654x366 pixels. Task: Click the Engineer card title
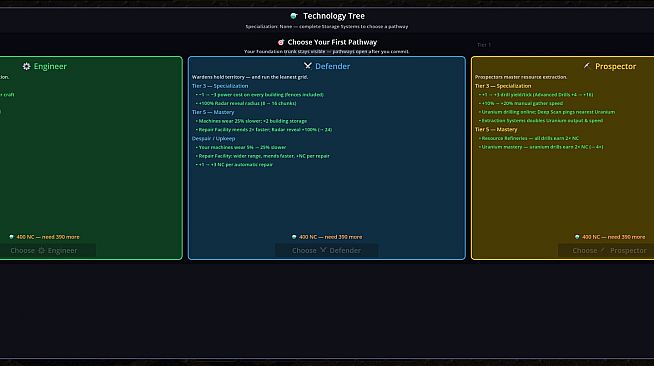pos(50,66)
